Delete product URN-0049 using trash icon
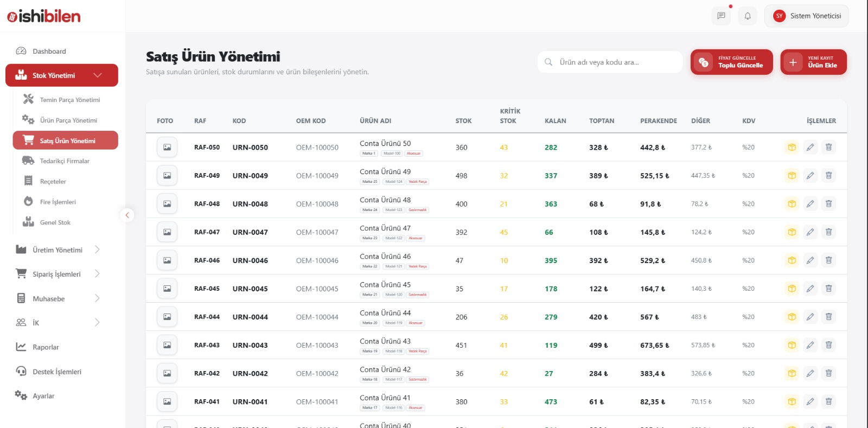The width and height of the screenshot is (868, 428). (828, 175)
